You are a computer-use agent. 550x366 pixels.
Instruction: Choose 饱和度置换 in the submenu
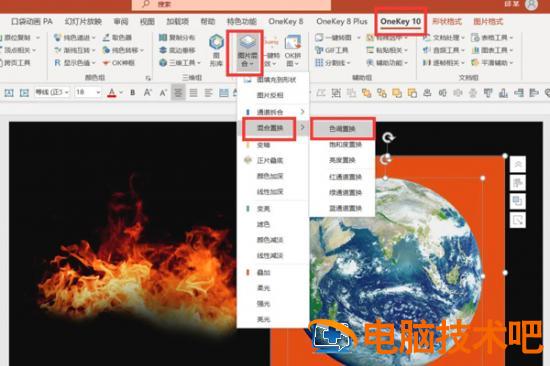[342, 145]
